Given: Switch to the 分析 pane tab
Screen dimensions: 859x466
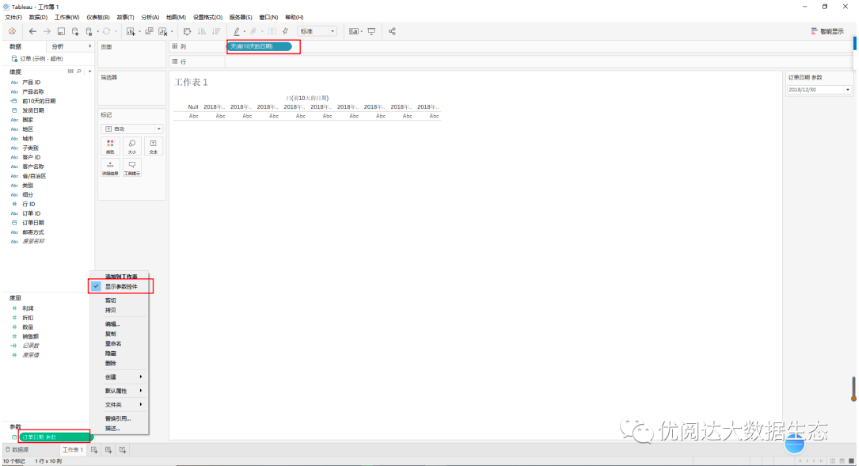Looking at the screenshot, I should coord(58,47).
